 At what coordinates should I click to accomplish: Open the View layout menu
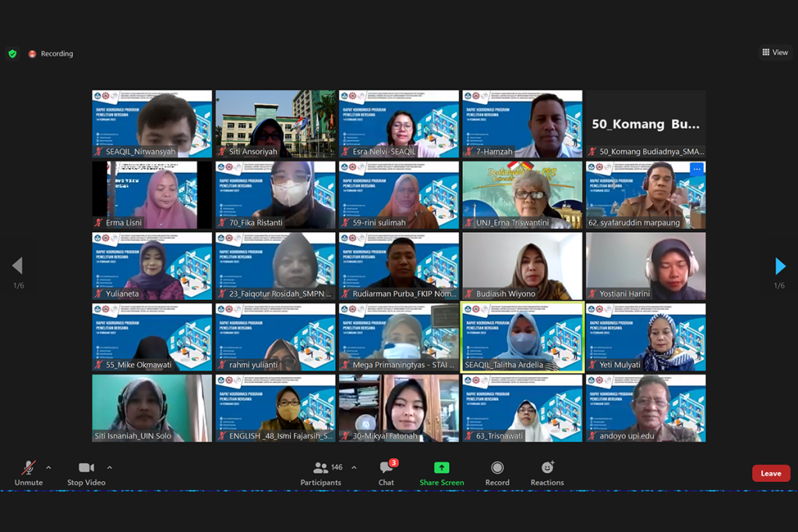[x=775, y=52]
